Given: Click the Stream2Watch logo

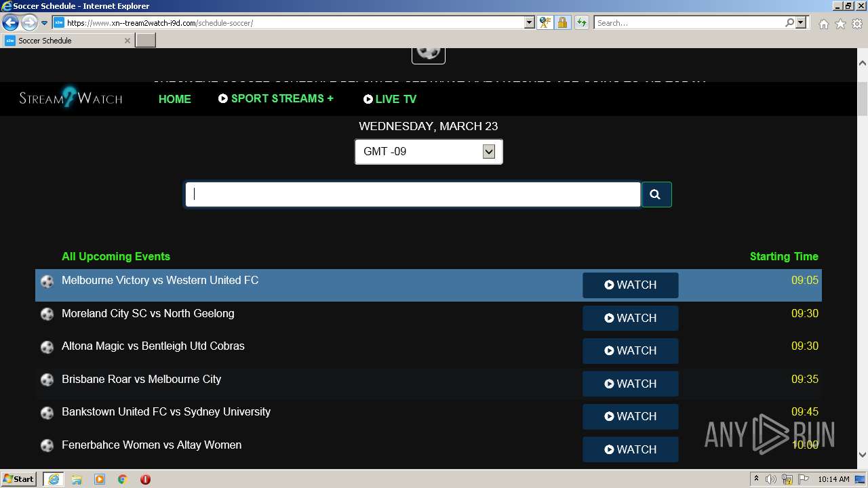Looking at the screenshot, I should pos(71,98).
